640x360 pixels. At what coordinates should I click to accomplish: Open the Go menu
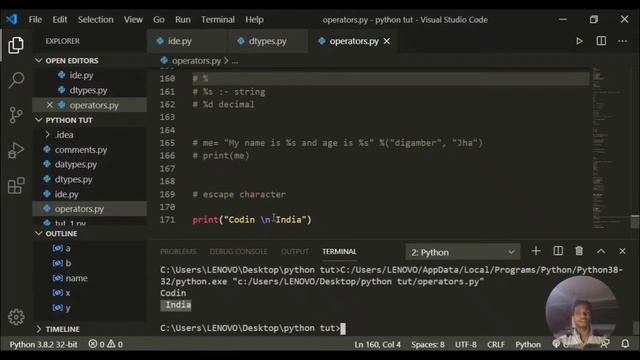[x=159, y=20]
